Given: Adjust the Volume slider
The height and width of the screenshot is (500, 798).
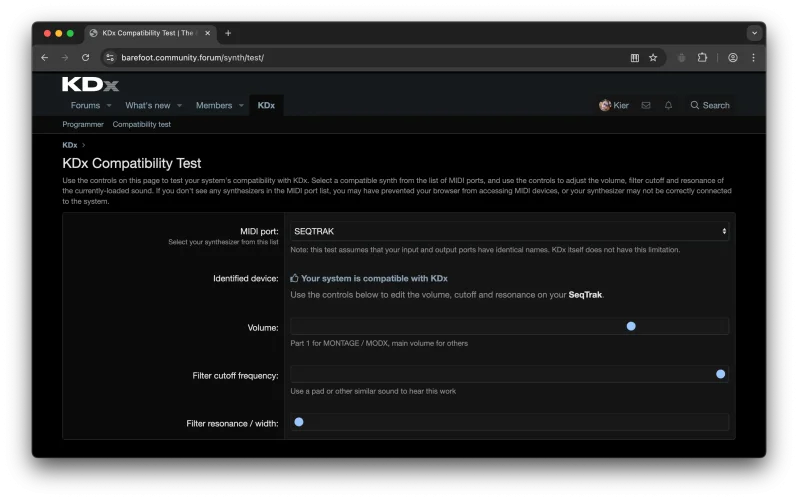Looking at the screenshot, I should point(509,326).
